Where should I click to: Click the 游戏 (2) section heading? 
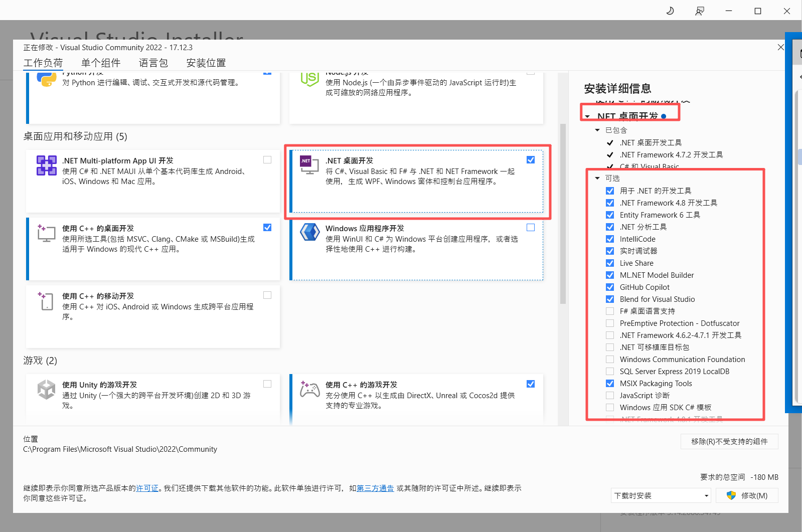coord(40,361)
